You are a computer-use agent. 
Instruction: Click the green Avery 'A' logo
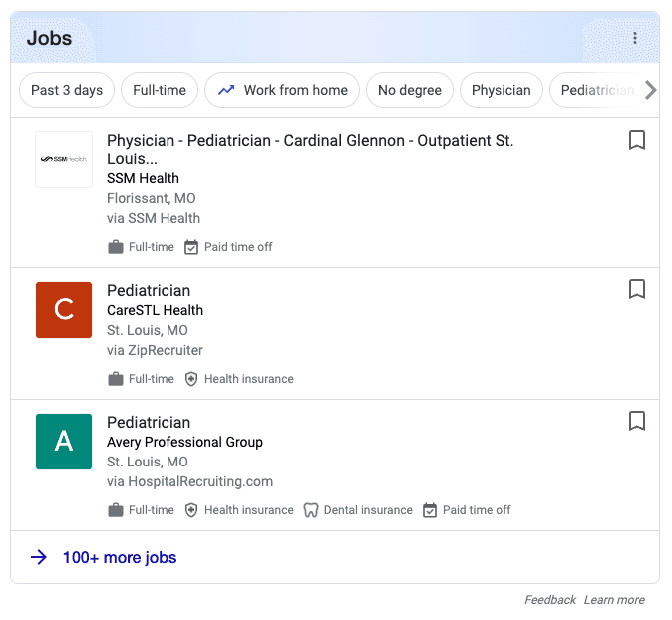pos(64,442)
